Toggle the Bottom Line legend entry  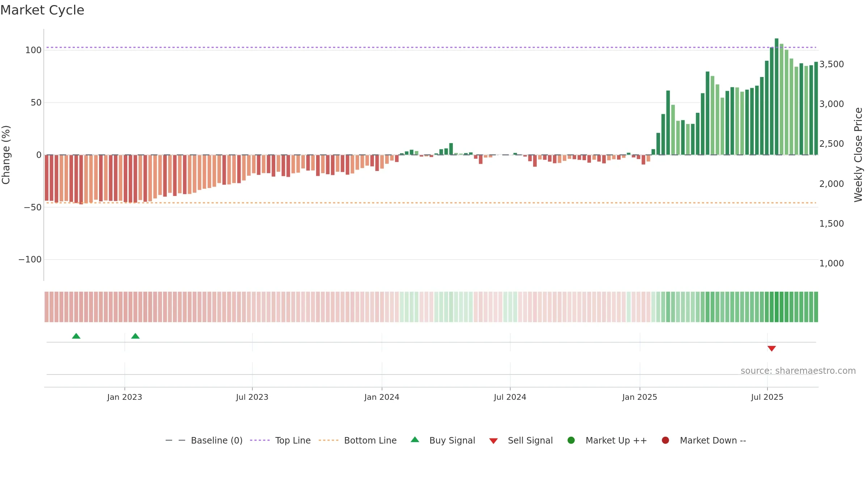(x=358, y=440)
